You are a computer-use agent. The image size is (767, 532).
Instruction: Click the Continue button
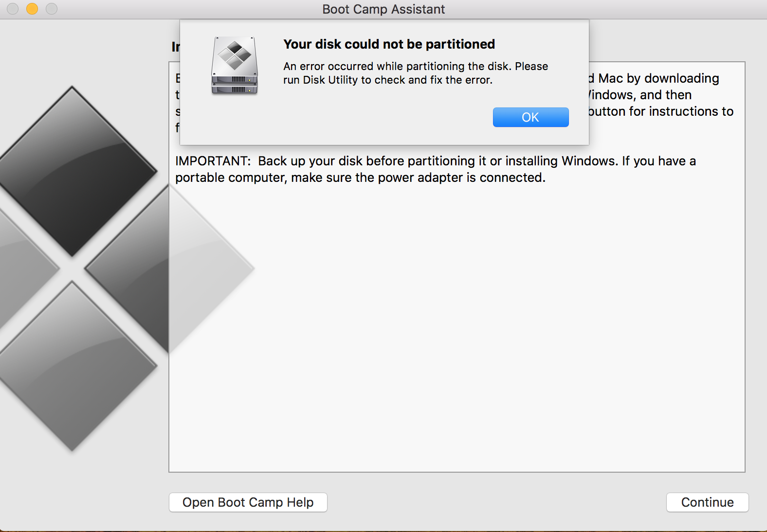[x=707, y=502]
